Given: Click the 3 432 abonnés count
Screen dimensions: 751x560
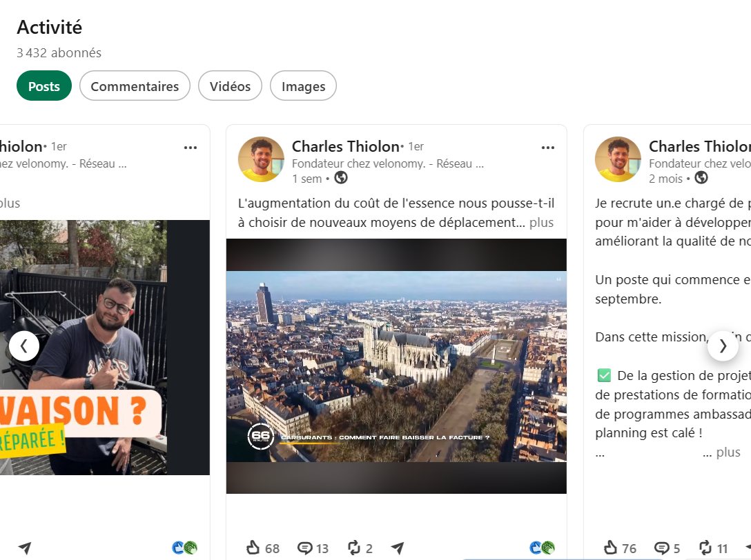Looking at the screenshot, I should (59, 52).
